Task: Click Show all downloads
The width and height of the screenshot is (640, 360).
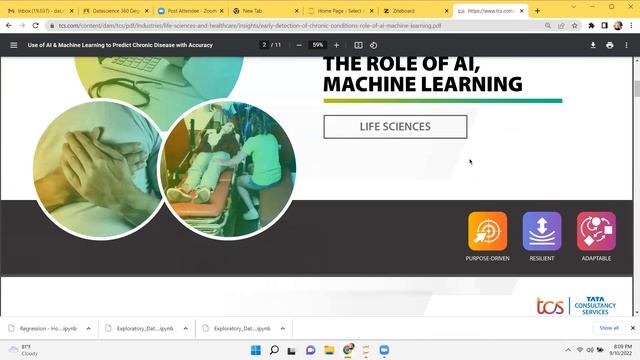Action: pos(609,328)
